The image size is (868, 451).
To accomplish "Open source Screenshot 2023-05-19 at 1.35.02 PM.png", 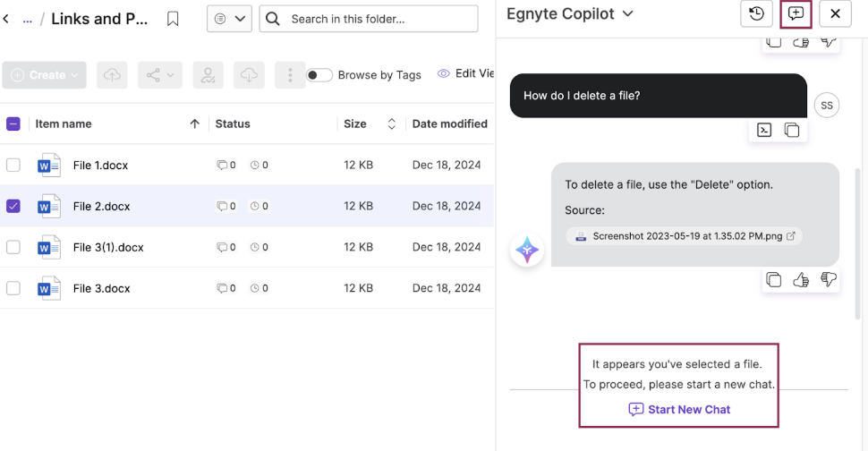I will pyautogui.click(x=684, y=236).
